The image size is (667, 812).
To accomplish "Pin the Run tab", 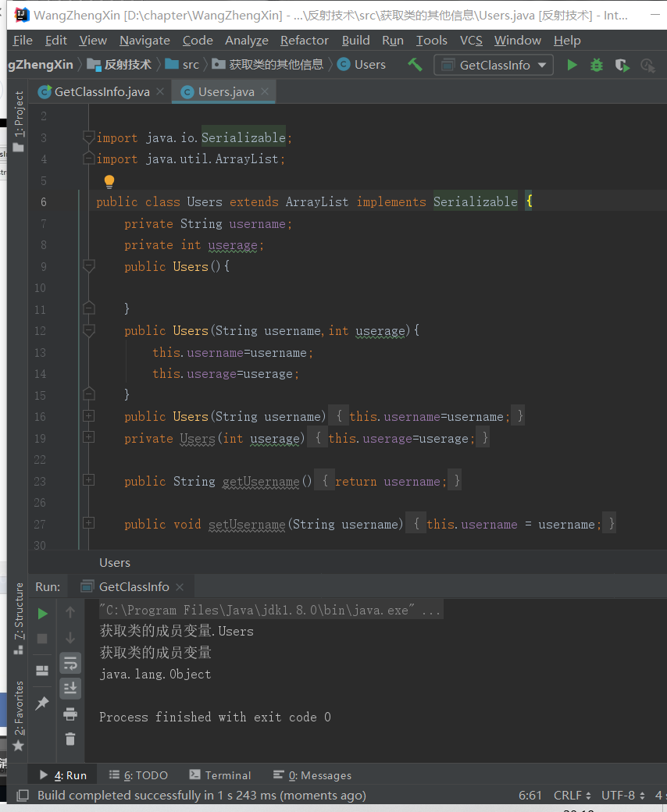I will point(42,703).
